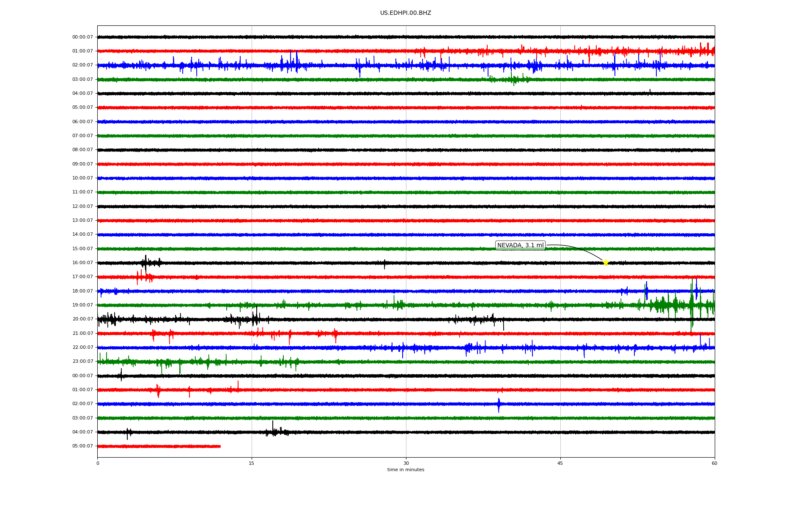This screenshot has height=508, width=812.
Task: Click the 23:00:07 time row label
Action: [82, 362]
